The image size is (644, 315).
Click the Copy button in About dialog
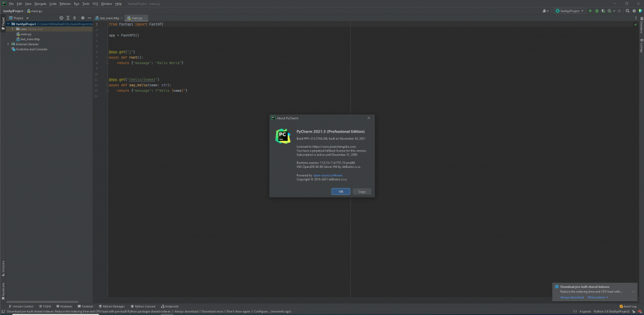(362, 192)
